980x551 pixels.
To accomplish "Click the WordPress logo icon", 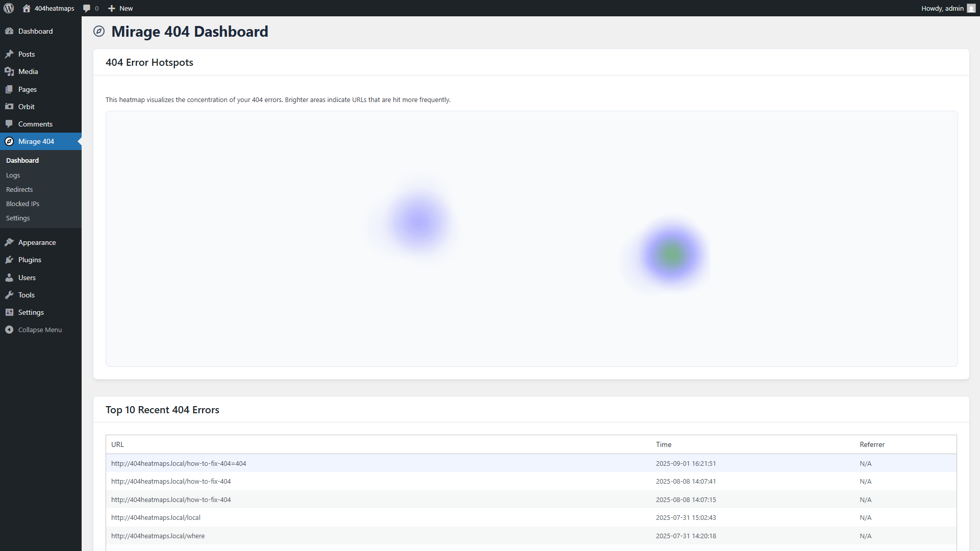I will coord(9,8).
